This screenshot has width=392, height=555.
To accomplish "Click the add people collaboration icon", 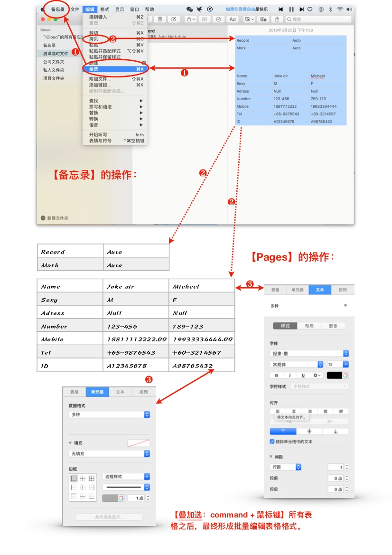I will pyautogui.click(x=263, y=19).
